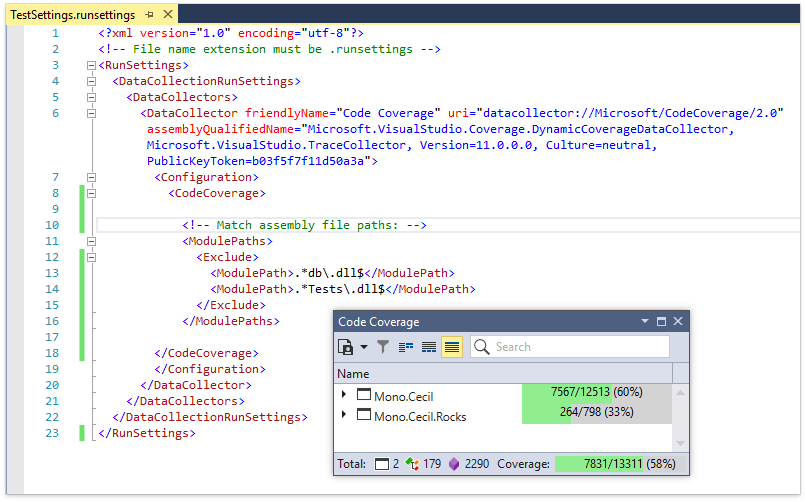The image size is (806, 502).
Task: Switch to TestSettings.runsettings tab
Action: tap(72, 15)
